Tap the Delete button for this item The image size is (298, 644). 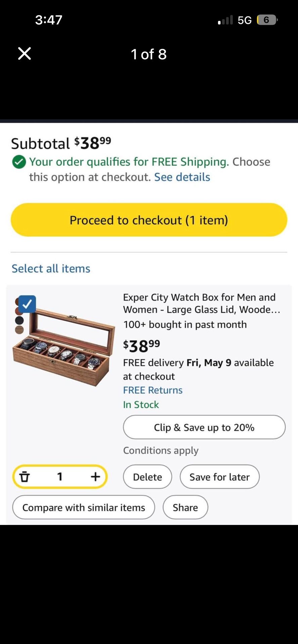(x=147, y=477)
